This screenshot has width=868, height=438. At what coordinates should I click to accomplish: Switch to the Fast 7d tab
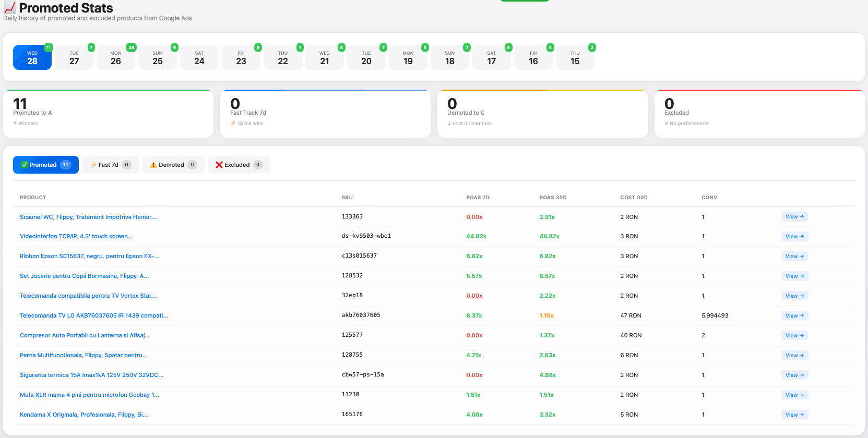(x=111, y=165)
